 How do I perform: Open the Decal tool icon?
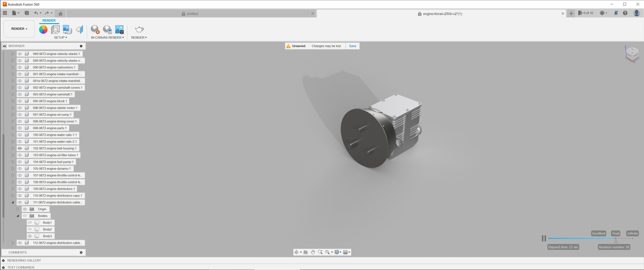(x=67, y=30)
